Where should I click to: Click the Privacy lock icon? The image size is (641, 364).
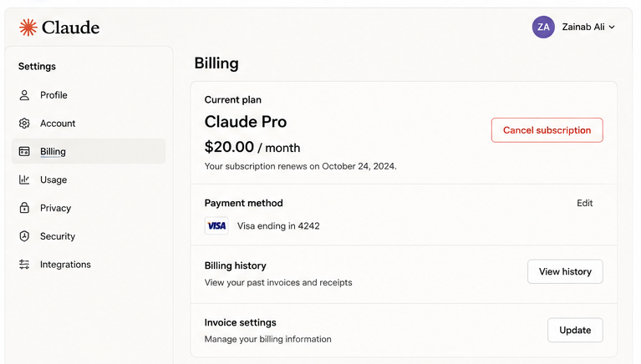coord(24,208)
